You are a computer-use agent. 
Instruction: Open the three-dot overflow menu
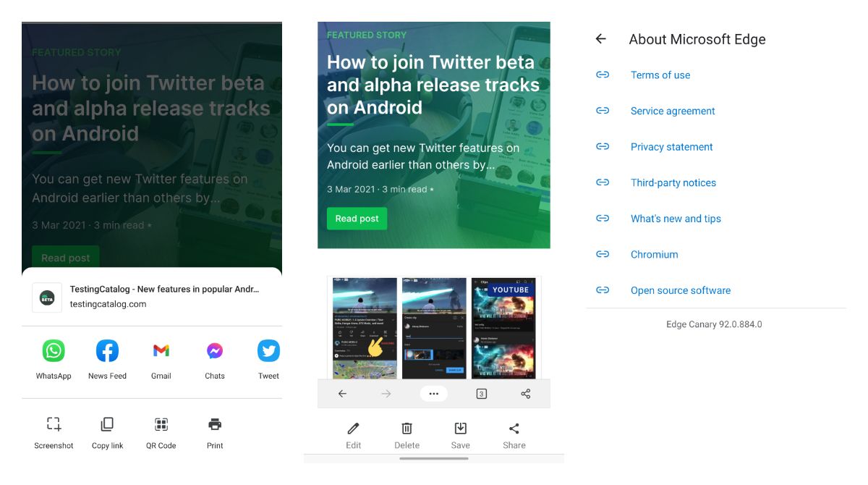[x=434, y=394]
